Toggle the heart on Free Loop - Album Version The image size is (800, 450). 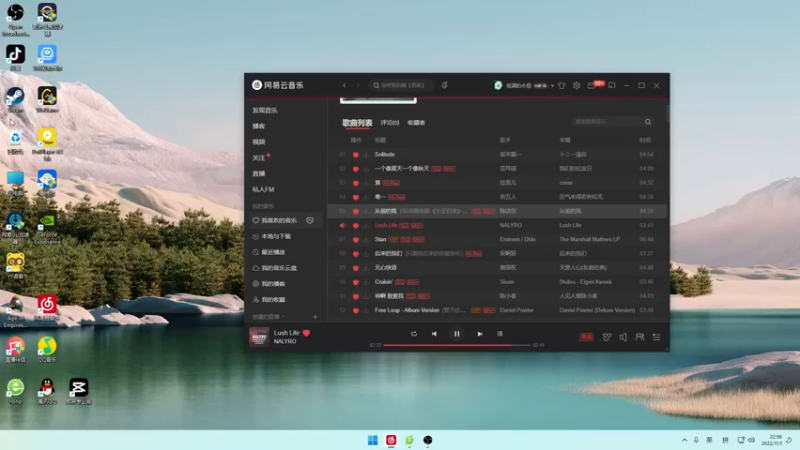pos(356,310)
